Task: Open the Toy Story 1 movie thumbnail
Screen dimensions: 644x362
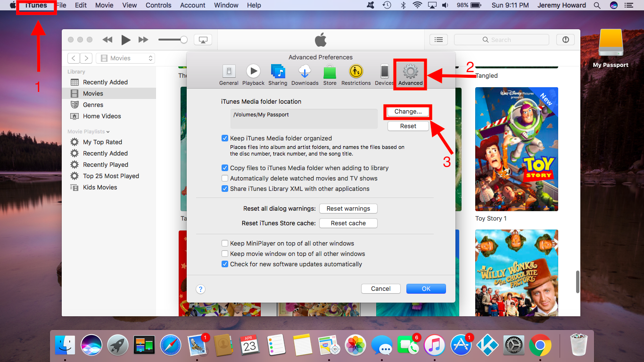Action: [x=516, y=148]
